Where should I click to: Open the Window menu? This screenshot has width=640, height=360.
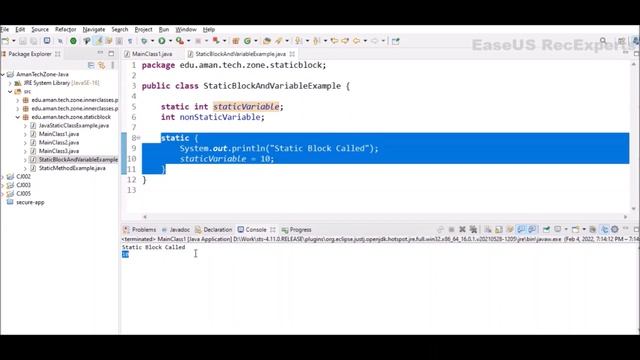(186, 29)
